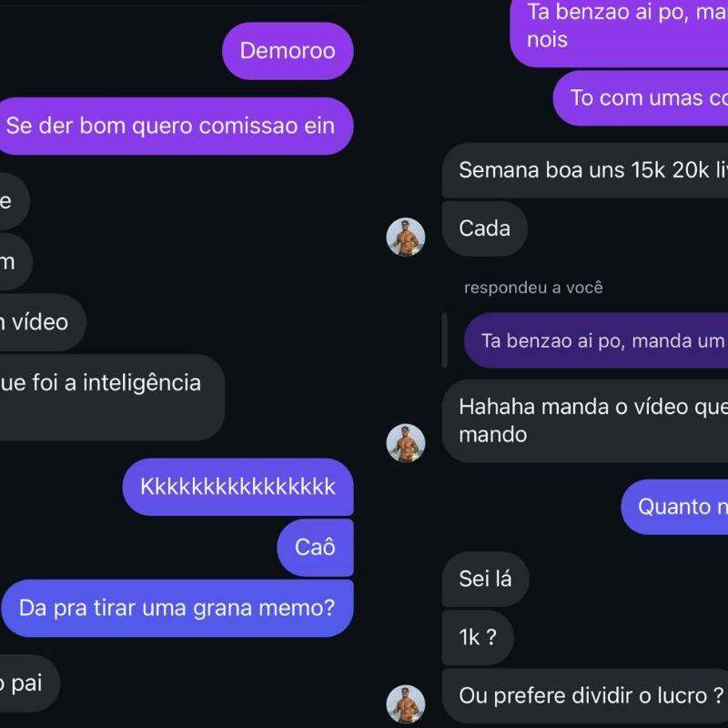Select the "Semana boa uns 15k 20k" message

tap(584, 170)
